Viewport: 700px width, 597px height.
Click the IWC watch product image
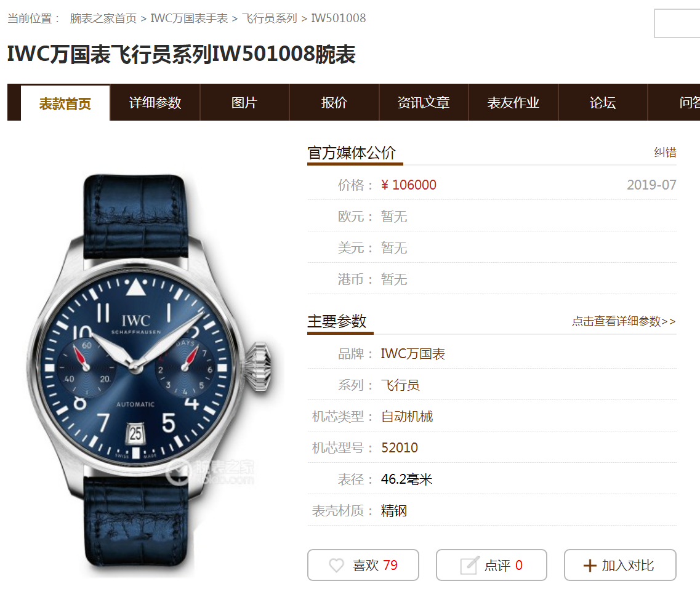pyautogui.click(x=150, y=375)
